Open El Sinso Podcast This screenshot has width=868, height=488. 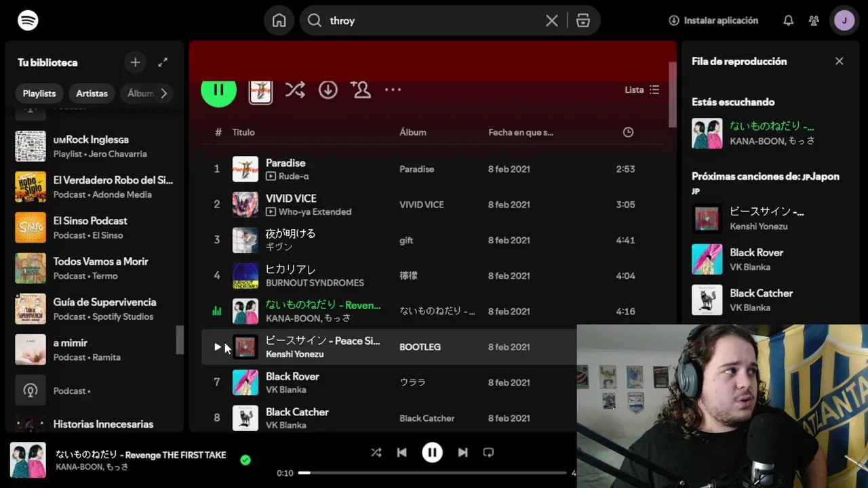tap(95, 227)
